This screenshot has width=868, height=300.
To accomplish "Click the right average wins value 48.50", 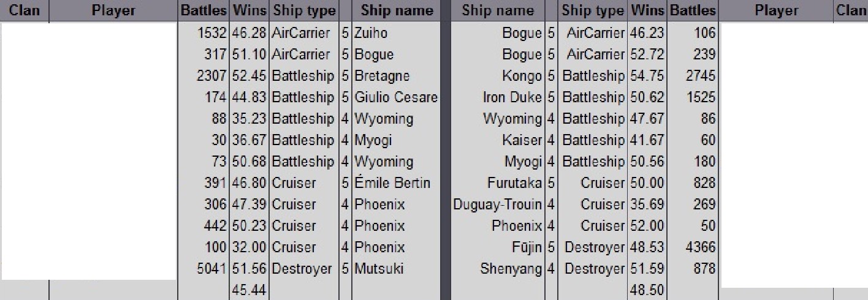I will pyautogui.click(x=647, y=290).
